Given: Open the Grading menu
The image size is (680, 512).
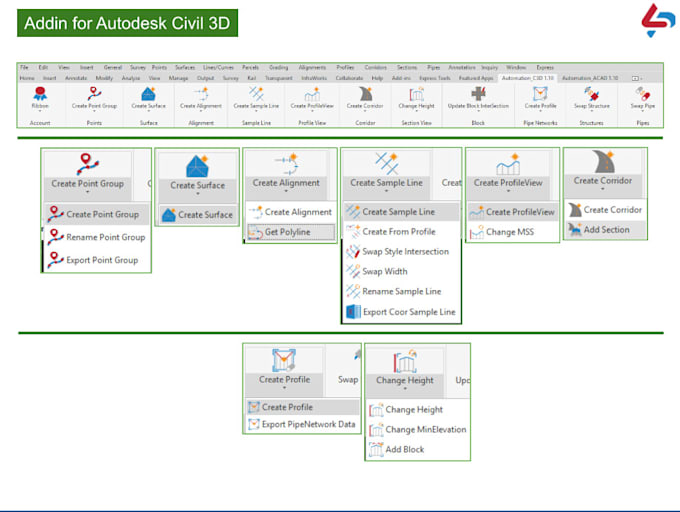Looking at the screenshot, I should click(x=278, y=67).
